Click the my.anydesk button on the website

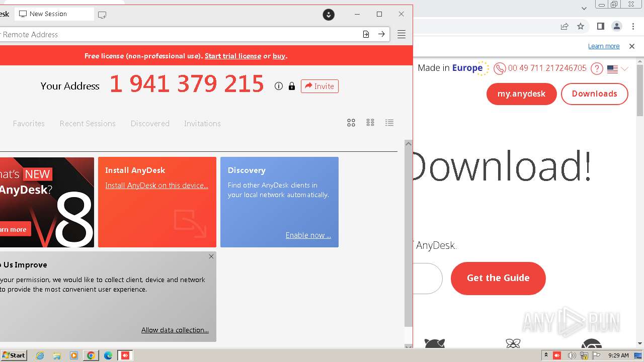tap(521, 94)
